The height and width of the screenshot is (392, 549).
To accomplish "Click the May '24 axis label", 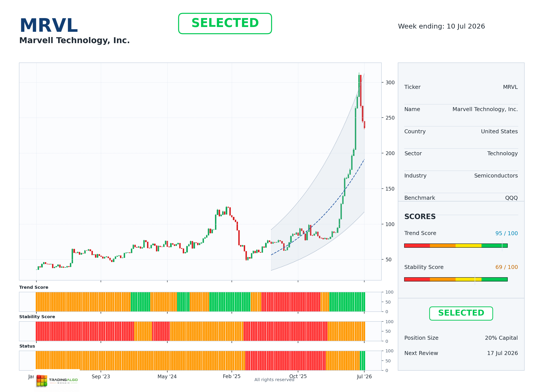I will (167, 377).
